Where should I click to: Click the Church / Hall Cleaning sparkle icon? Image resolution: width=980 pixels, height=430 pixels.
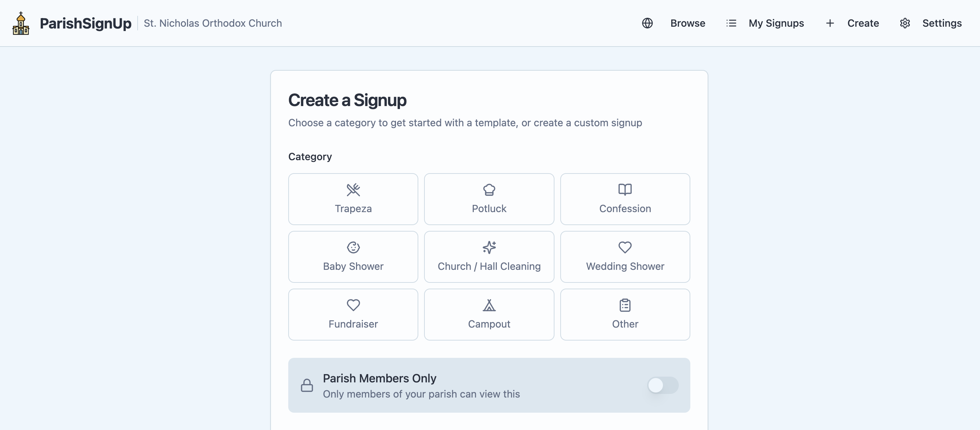tap(489, 247)
